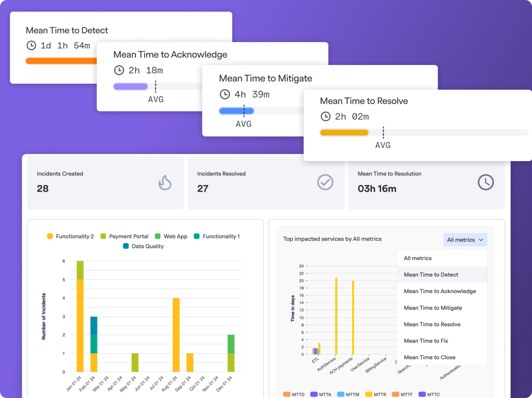This screenshot has height=398, width=532.
Task: Click the clock icon in Mean Time to Resolution
Action: point(486,182)
